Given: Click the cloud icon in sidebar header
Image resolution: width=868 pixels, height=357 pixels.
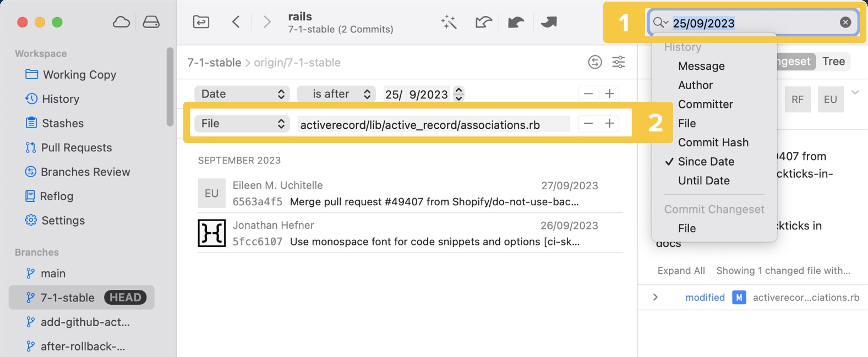Looking at the screenshot, I should pyautogui.click(x=121, y=22).
